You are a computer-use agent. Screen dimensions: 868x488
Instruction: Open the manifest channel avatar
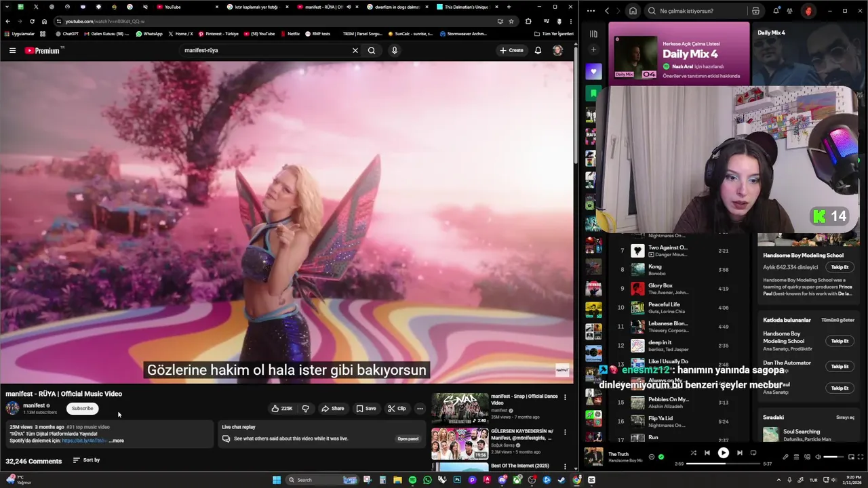click(x=12, y=408)
